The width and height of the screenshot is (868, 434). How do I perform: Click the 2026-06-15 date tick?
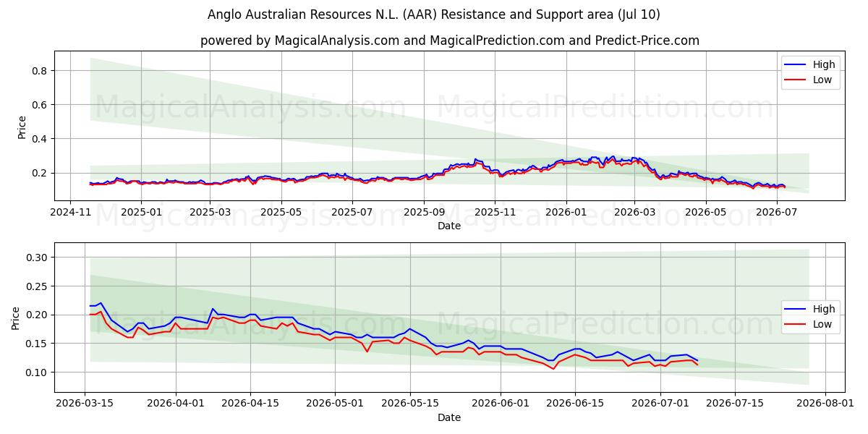[575, 403]
